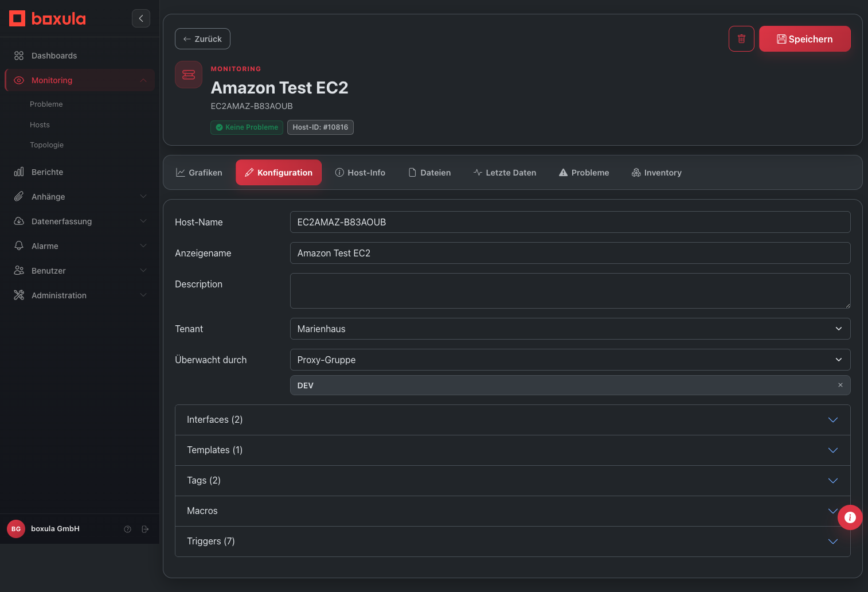Open Probleme under Monitoring in sidebar
Image resolution: width=868 pixels, height=592 pixels.
pyautogui.click(x=46, y=104)
